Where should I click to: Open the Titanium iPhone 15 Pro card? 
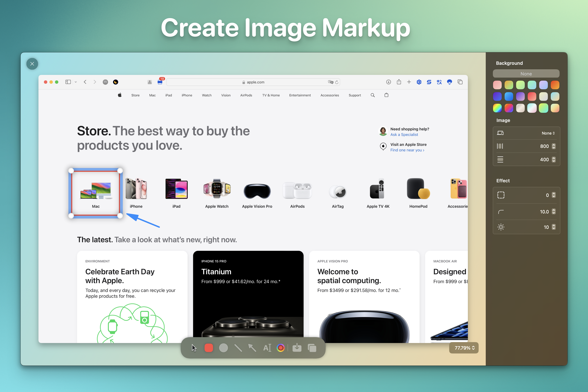pos(248,297)
